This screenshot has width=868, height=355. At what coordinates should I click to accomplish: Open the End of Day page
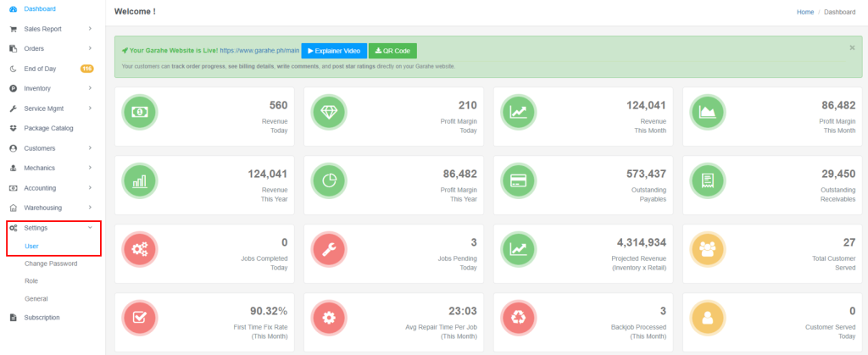coord(42,69)
